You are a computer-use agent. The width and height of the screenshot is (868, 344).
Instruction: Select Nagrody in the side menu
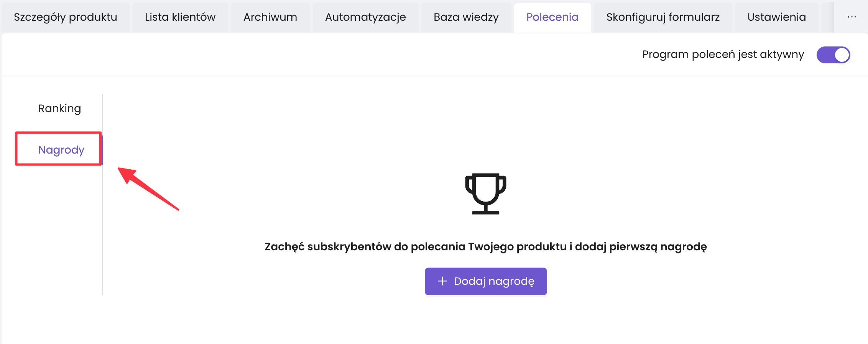coord(61,150)
